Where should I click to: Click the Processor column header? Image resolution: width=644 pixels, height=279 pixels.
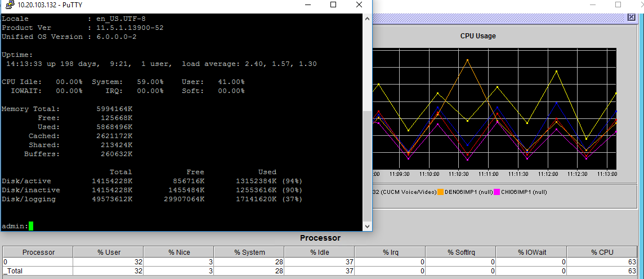point(38,252)
